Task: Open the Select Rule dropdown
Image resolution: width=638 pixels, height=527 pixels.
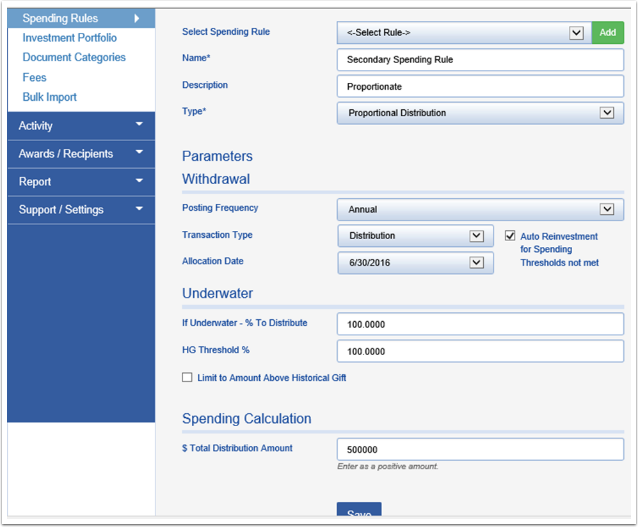Action: [464, 33]
